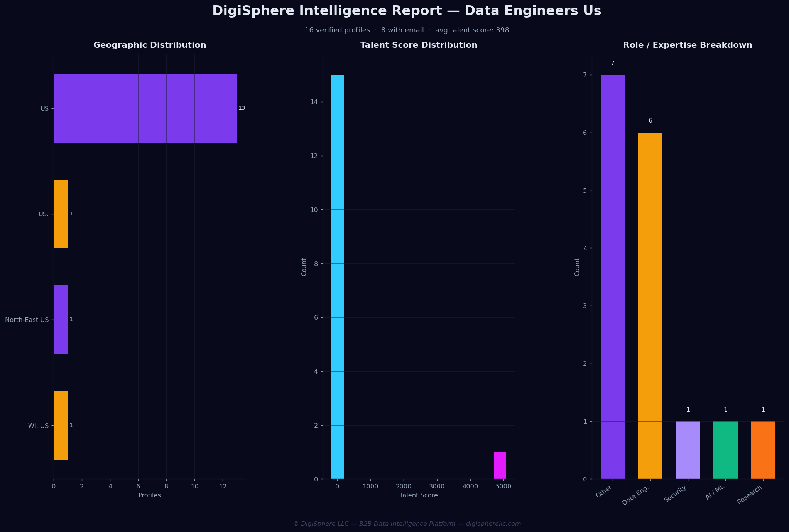Select the orange WI. US bar

pos(61,425)
